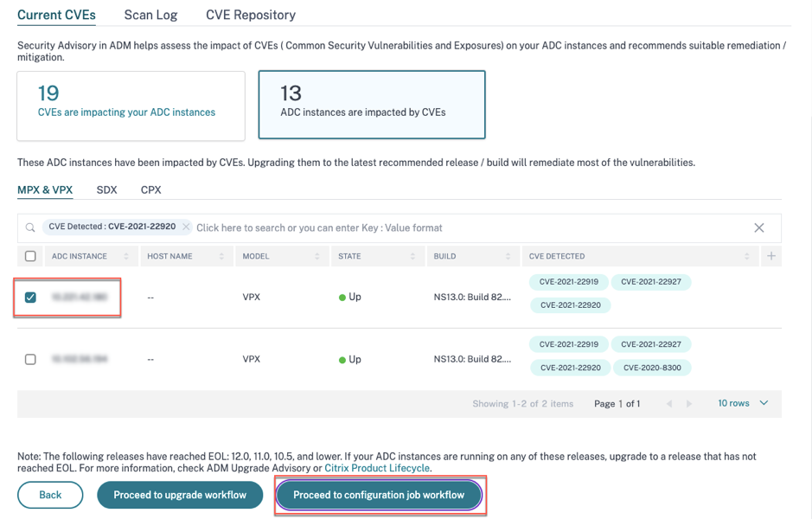Viewport: 812px width, 519px height.
Task: Click the first row's blurred ADC instance IP
Action: (x=80, y=297)
